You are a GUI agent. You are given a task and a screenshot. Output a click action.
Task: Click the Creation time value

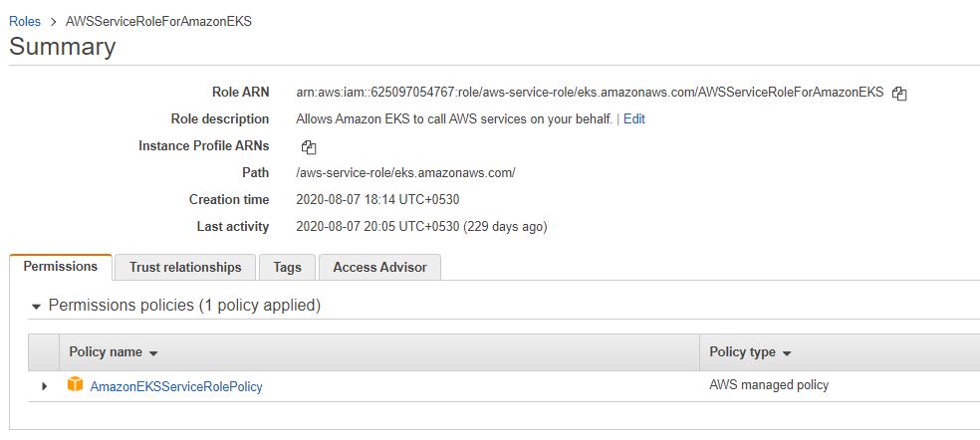point(377,199)
